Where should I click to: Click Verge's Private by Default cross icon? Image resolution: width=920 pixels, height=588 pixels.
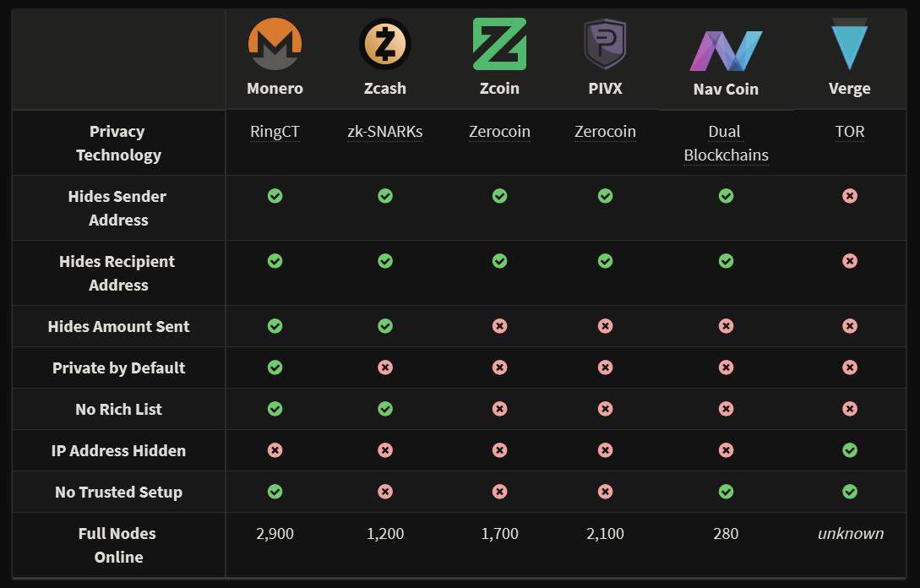[850, 368]
